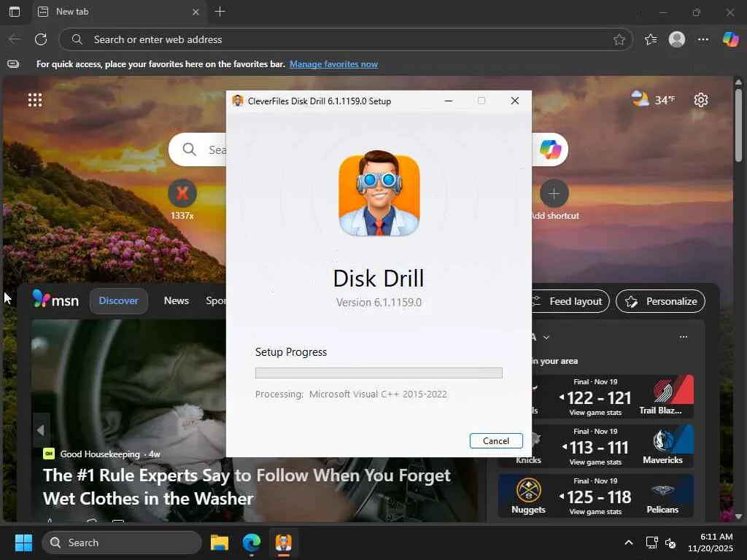Click the favorites bar import icon
747x560 pixels.
(13, 64)
